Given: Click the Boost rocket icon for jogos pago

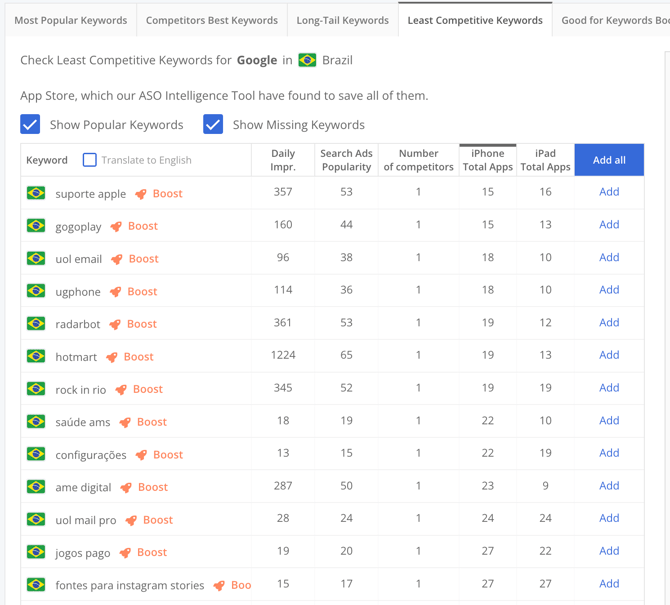Looking at the screenshot, I should point(125,553).
